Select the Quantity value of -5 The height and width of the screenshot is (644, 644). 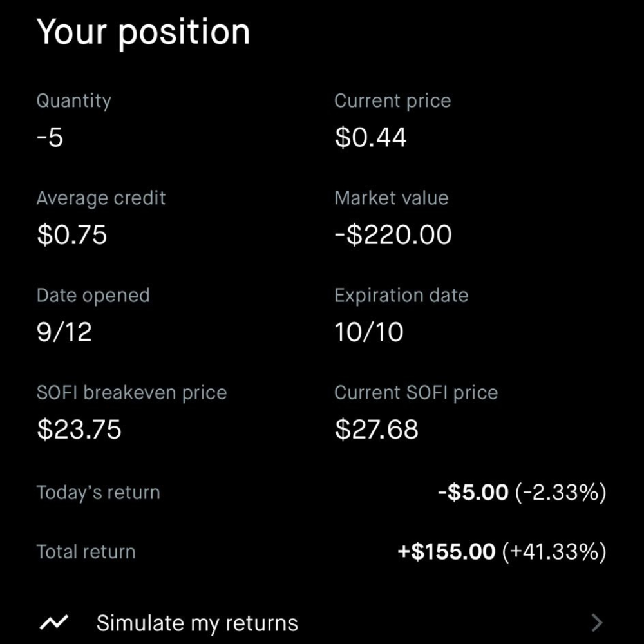point(50,138)
